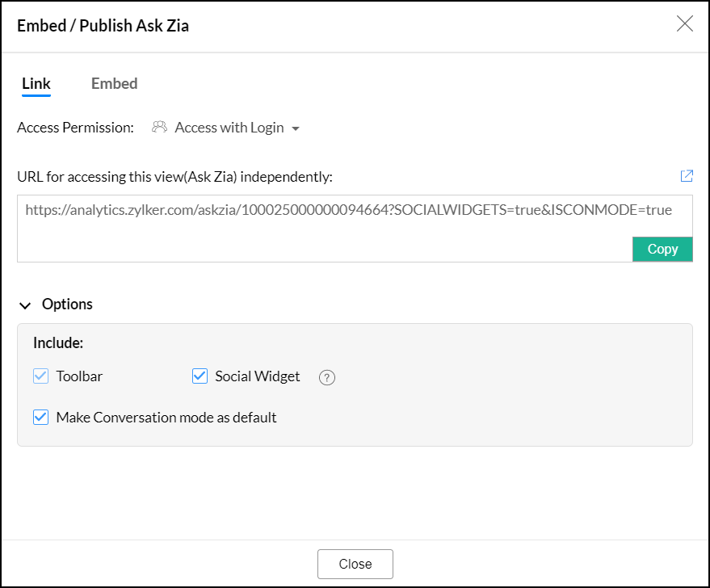Click the Make Conversation mode as default label
710x588 pixels.
tap(166, 418)
